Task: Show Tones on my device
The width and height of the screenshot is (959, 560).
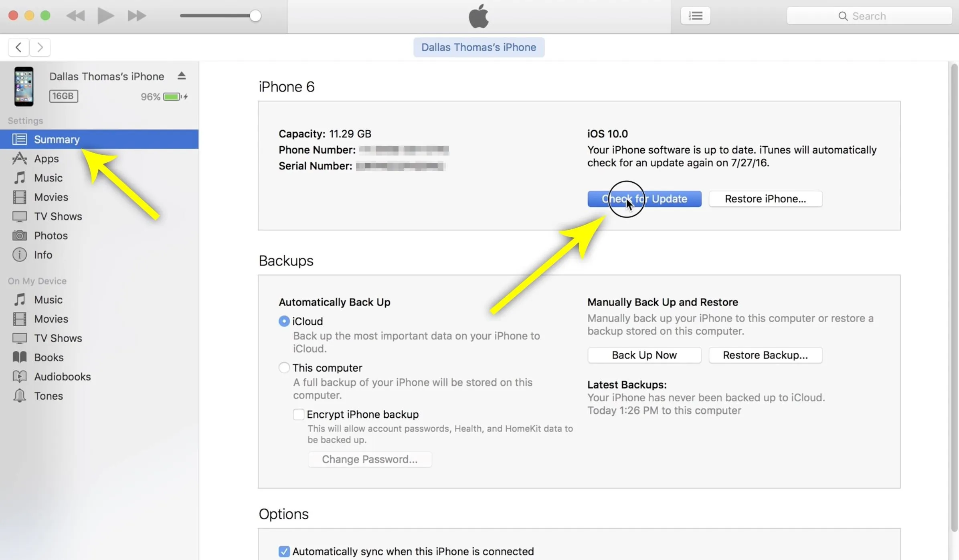Action: pos(99,396)
